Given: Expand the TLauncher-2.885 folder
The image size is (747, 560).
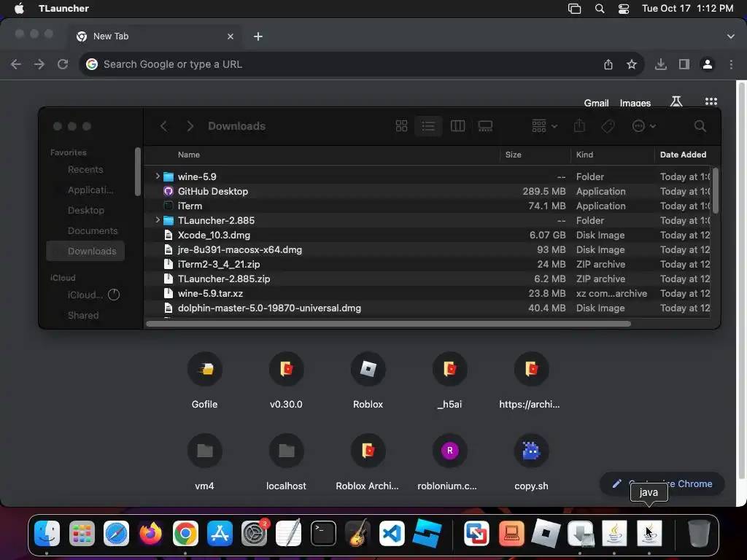Looking at the screenshot, I should tap(158, 220).
